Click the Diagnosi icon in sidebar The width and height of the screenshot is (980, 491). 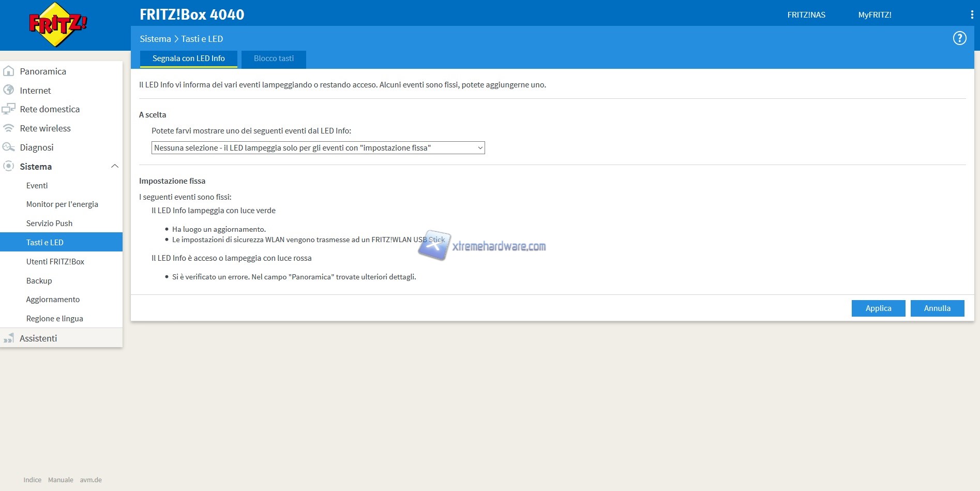coord(9,147)
